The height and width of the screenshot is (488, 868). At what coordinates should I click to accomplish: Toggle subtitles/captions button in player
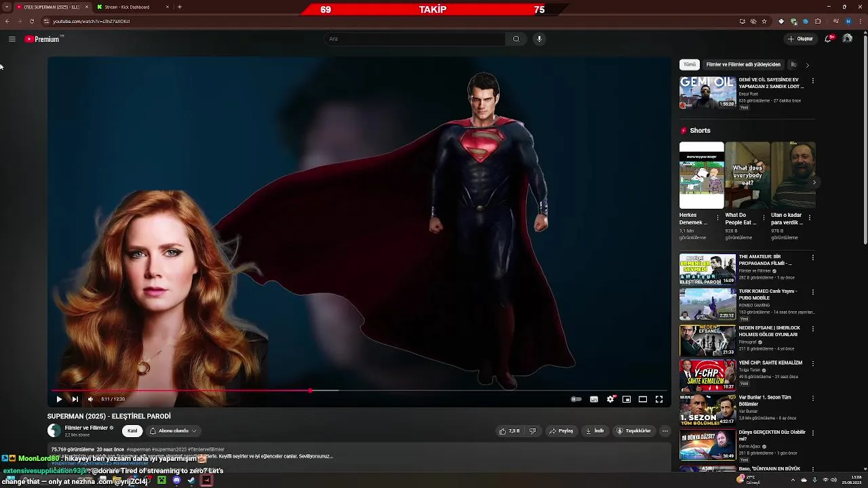click(x=594, y=399)
